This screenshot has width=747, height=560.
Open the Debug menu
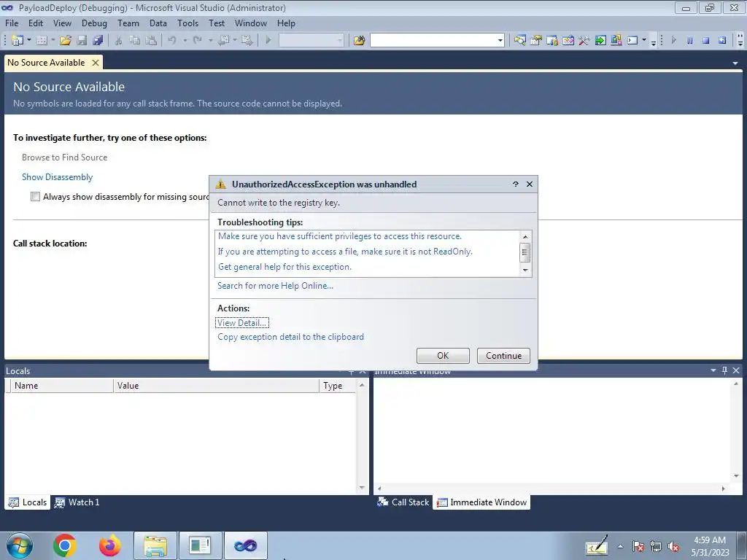(94, 23)
